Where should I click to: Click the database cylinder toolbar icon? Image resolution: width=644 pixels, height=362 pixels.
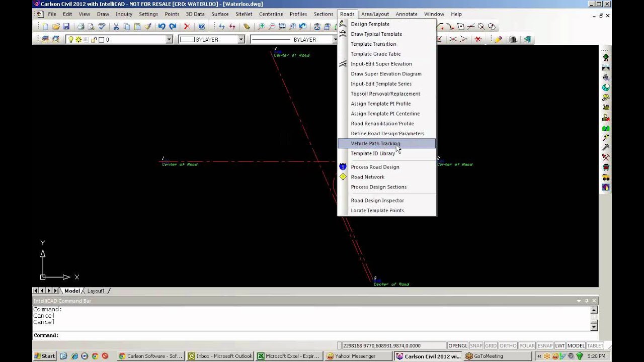click(x=513, y=39)
